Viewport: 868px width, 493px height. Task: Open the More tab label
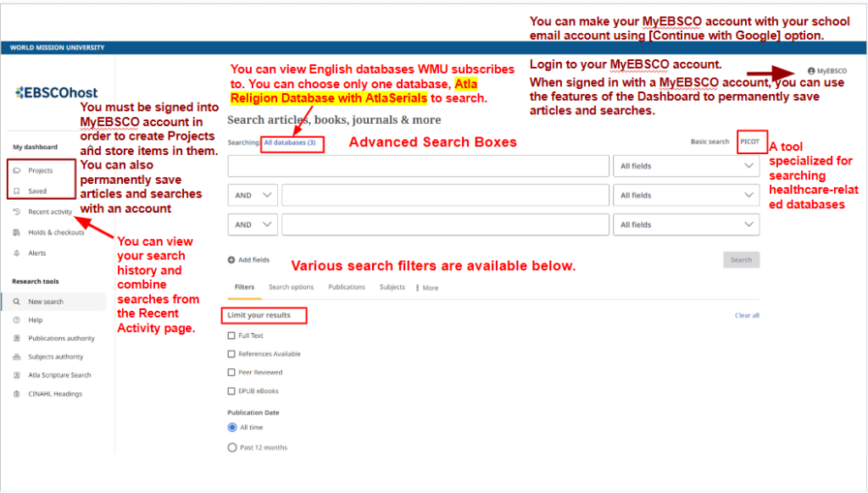[x=430, y=288]
